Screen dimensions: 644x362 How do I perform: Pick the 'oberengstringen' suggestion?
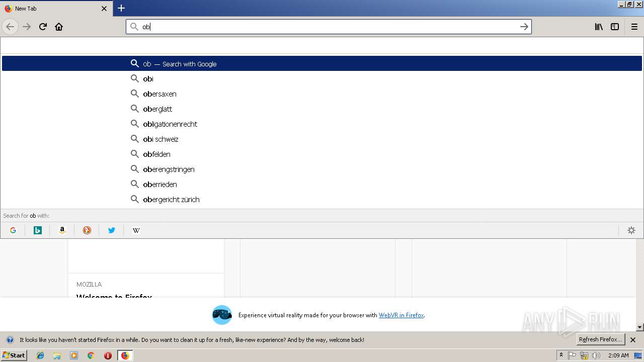point(322,169)
